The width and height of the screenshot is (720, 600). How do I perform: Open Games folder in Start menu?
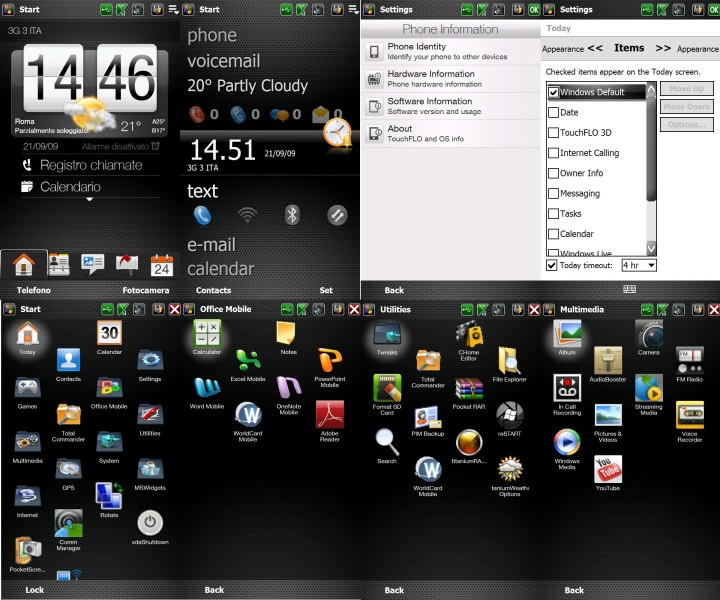tap(28, 388)
